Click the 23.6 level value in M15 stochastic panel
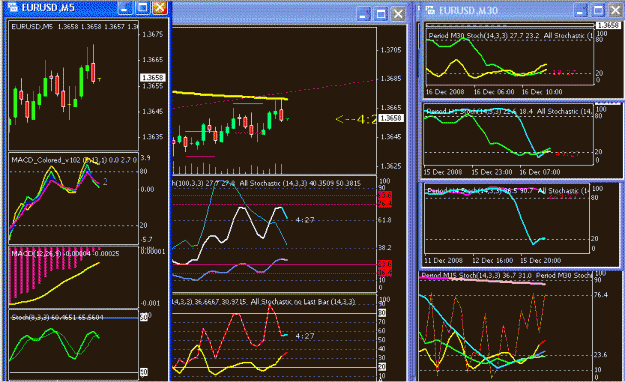Screen dimensions: 625x382 601,354
